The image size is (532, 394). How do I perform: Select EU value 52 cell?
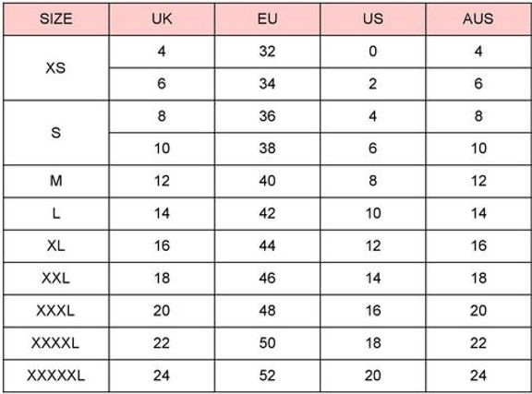(x=267, y=376)
